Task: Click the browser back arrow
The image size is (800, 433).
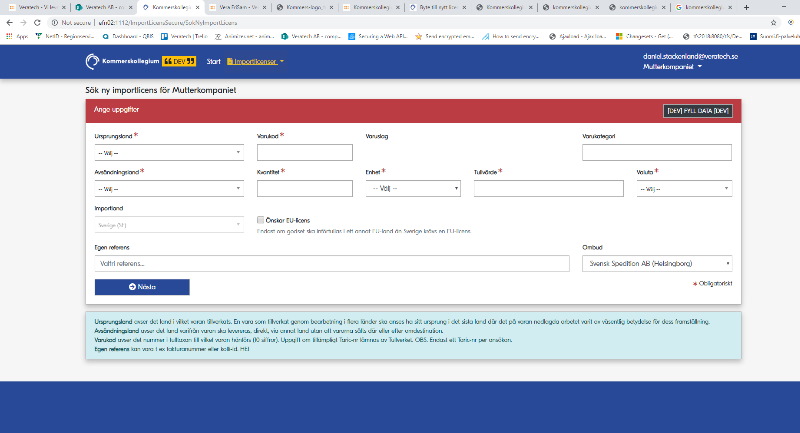Action: (8, 21)
